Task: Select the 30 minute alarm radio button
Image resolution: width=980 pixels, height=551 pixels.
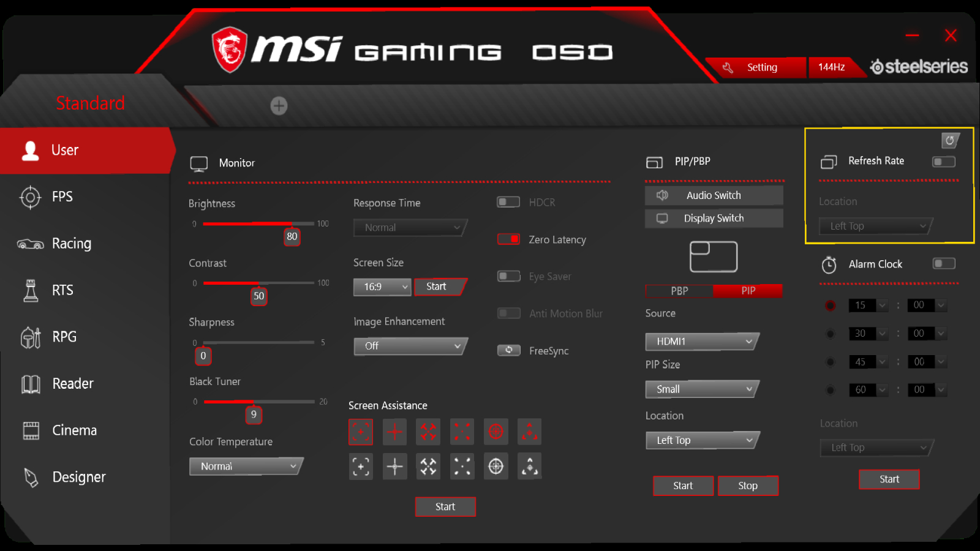Action: [x=830, y=334]
